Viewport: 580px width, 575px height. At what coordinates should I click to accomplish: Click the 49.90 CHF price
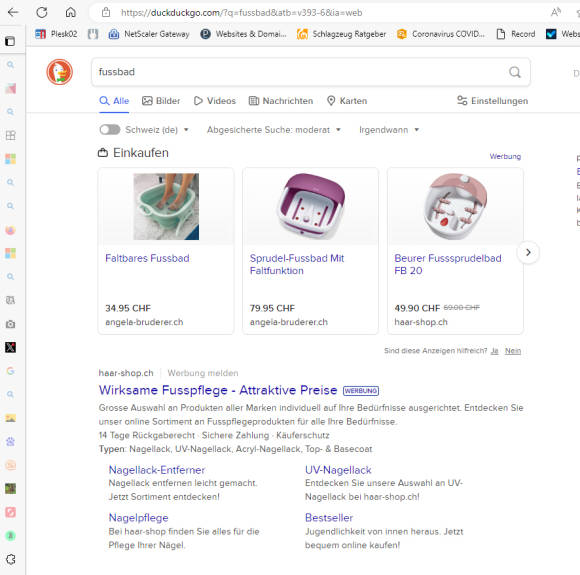(417, 308)
